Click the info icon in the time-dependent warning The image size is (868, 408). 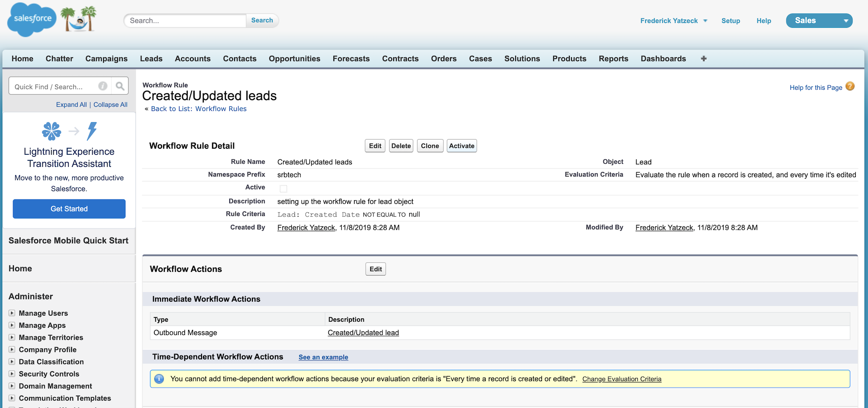(159, 379)
